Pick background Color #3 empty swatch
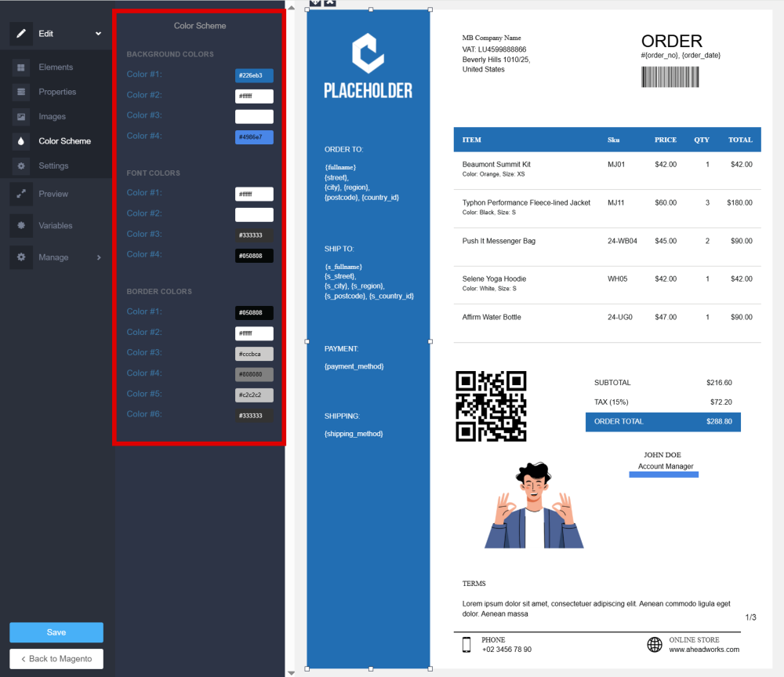 coord(254,117)
